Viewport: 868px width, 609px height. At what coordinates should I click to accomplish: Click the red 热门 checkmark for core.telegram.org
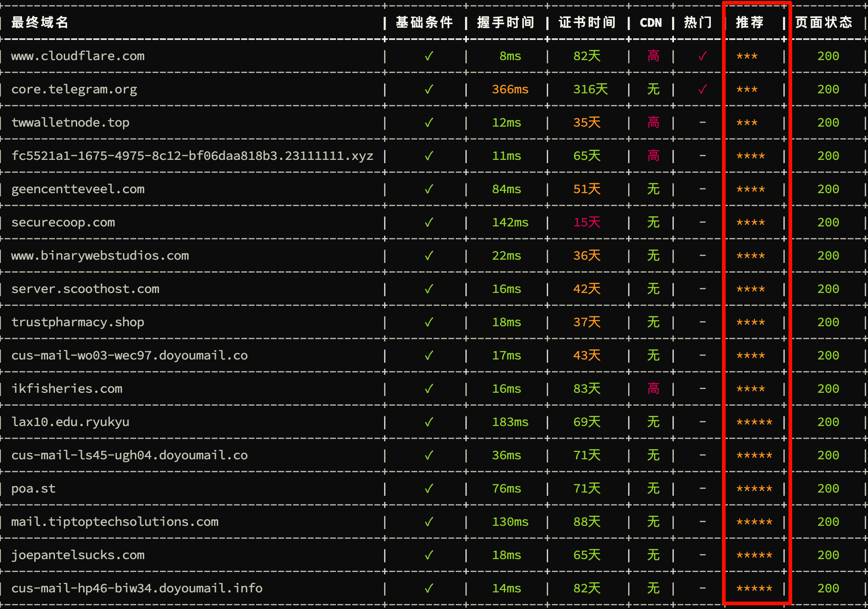click(x=703, y=90)
